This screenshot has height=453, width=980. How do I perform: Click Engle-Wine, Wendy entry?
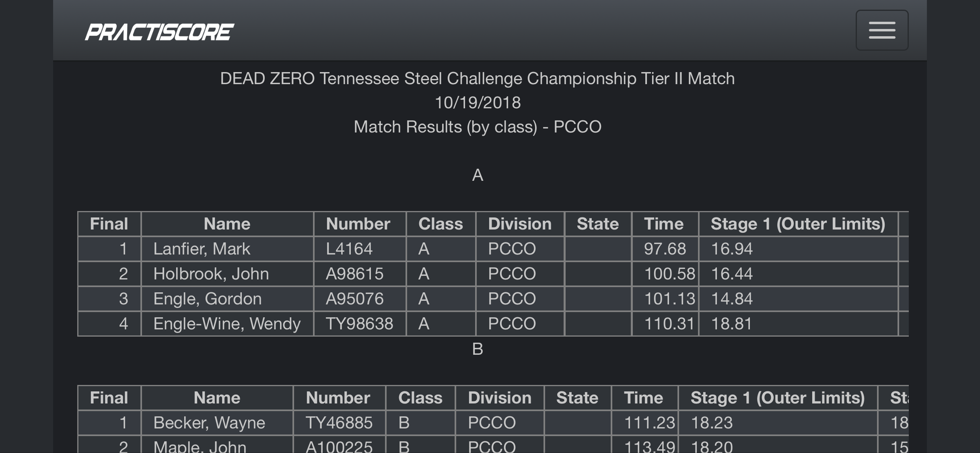227,324
